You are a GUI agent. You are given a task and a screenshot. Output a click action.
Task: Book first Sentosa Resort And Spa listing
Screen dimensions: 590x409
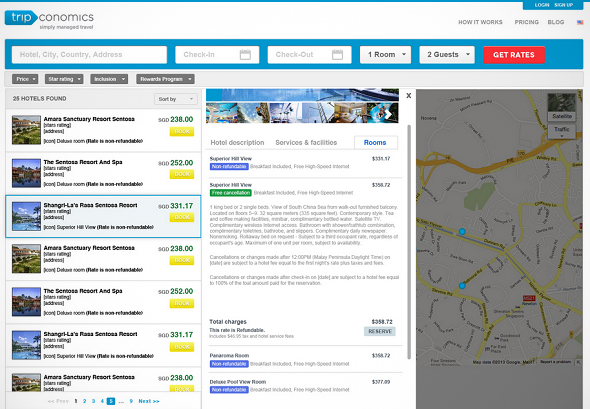point(182,174)
